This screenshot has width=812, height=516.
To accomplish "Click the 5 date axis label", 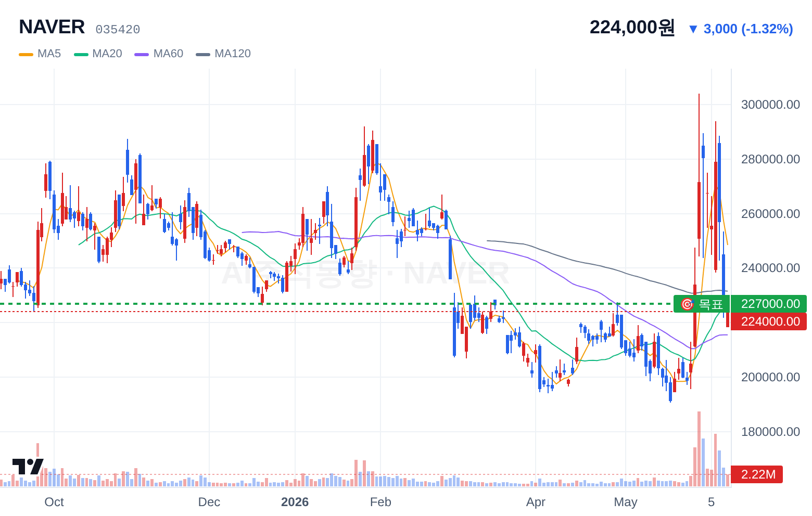I will click(711, 502).
